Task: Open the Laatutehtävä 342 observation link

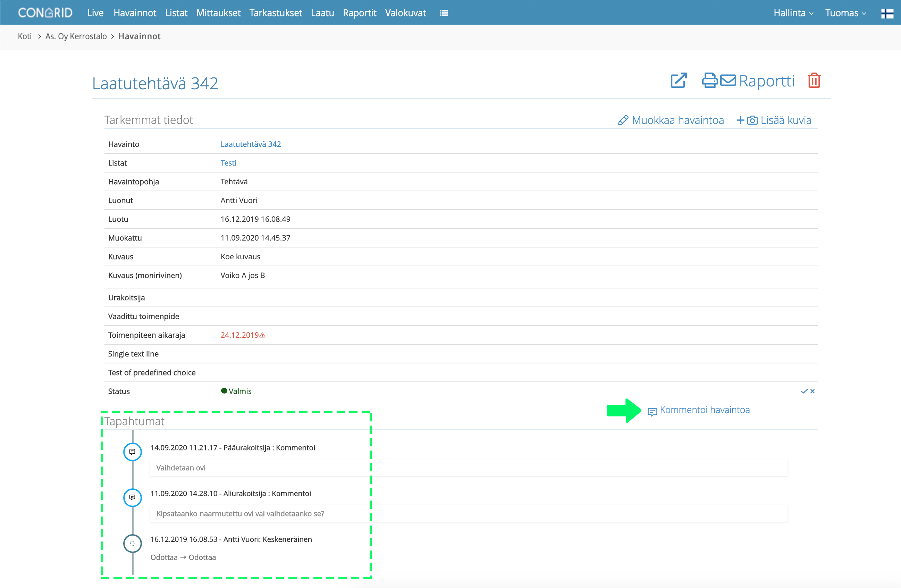Action: (x=251, y=144)
